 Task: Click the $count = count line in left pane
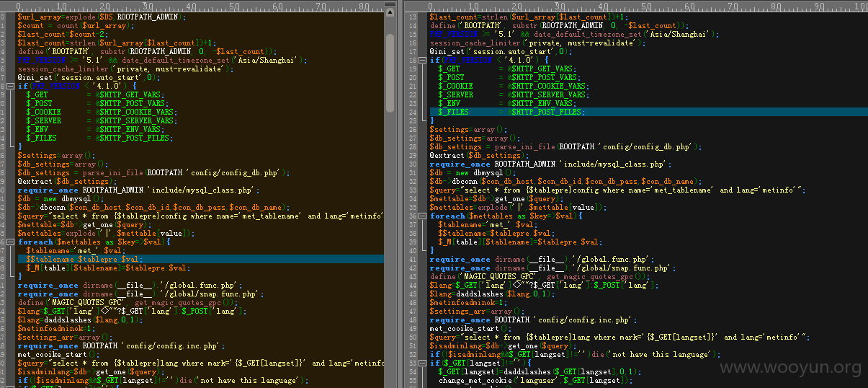coord(74,25)
